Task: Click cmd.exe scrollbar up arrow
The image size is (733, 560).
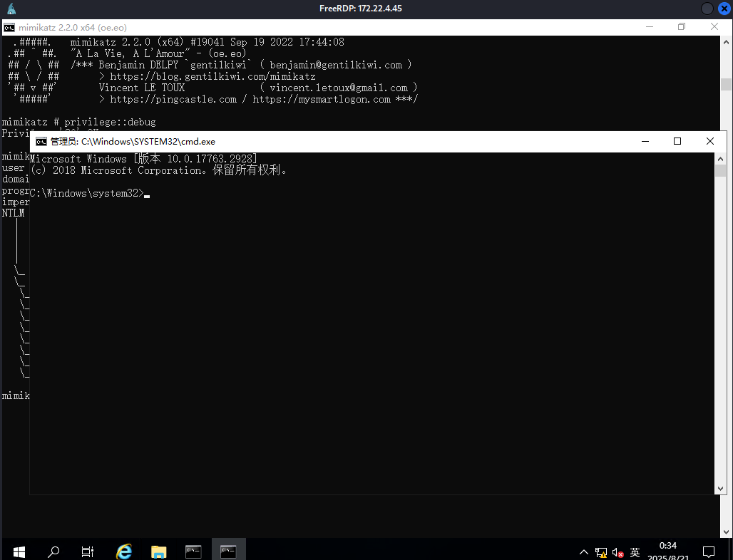Action: [720, 159]
